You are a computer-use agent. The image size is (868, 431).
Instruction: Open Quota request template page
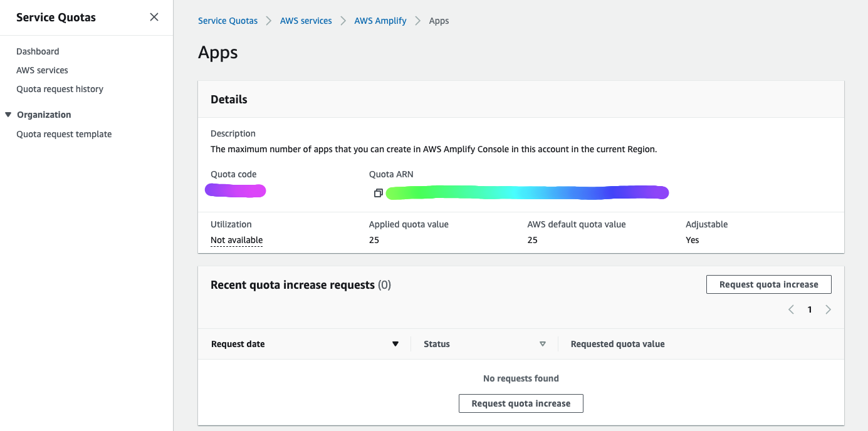coord(64,134)
